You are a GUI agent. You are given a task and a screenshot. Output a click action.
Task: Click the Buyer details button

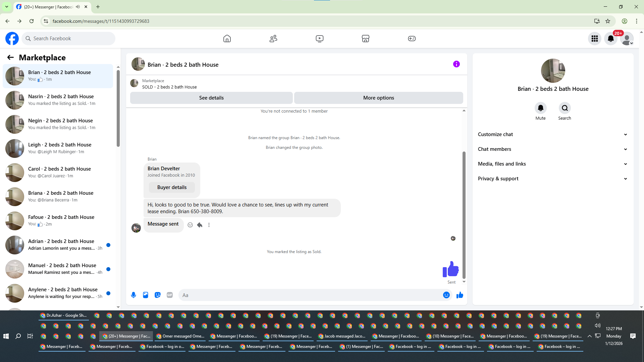(x=172, y=187)
